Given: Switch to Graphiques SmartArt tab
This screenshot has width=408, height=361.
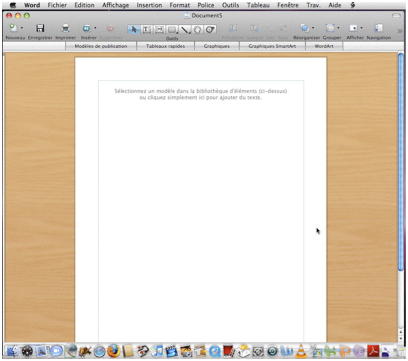Looking at the screenshot, I should click(272, 46).
